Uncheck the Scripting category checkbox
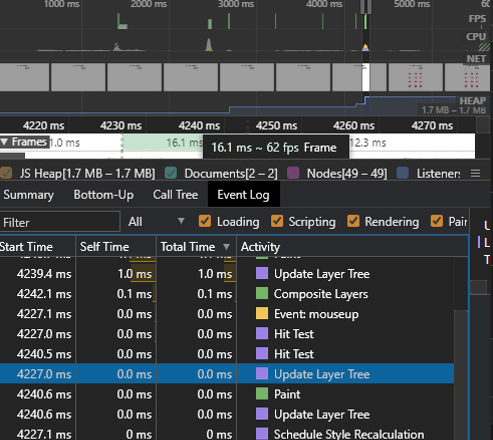Screen dimensions: 493x440 (277, 222)
